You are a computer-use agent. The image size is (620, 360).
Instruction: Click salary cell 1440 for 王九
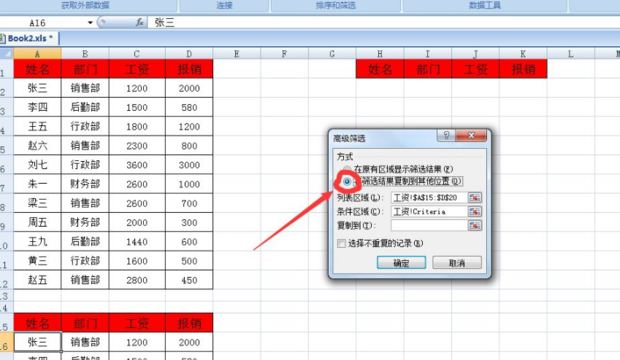[137, 242]
